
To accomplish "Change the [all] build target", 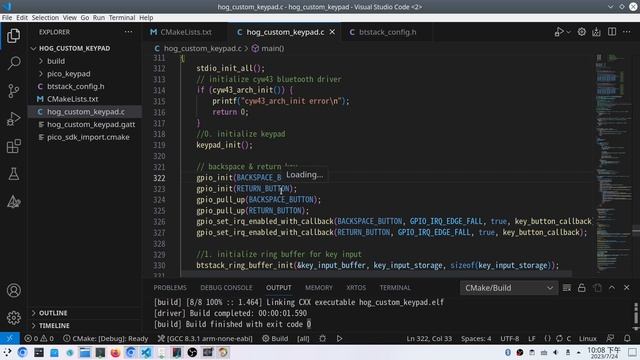I will [303, 338].
